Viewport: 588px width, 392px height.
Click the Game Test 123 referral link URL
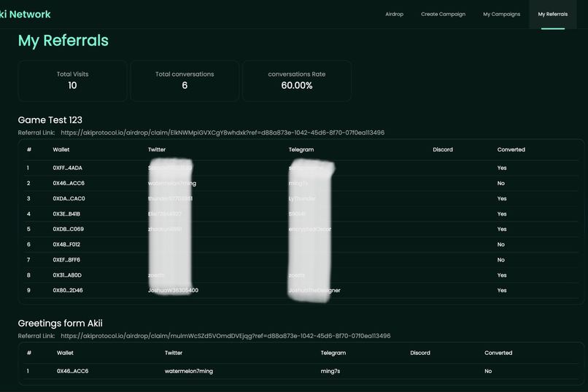point(223,133)
